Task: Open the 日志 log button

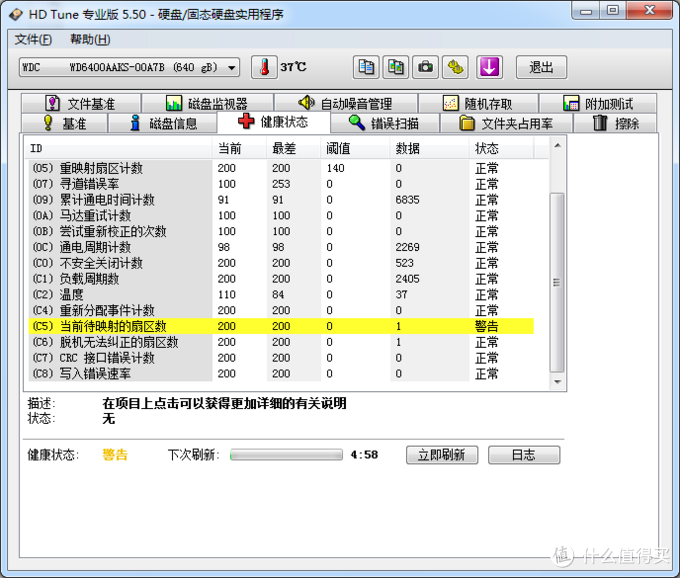Action: [523, 454]
